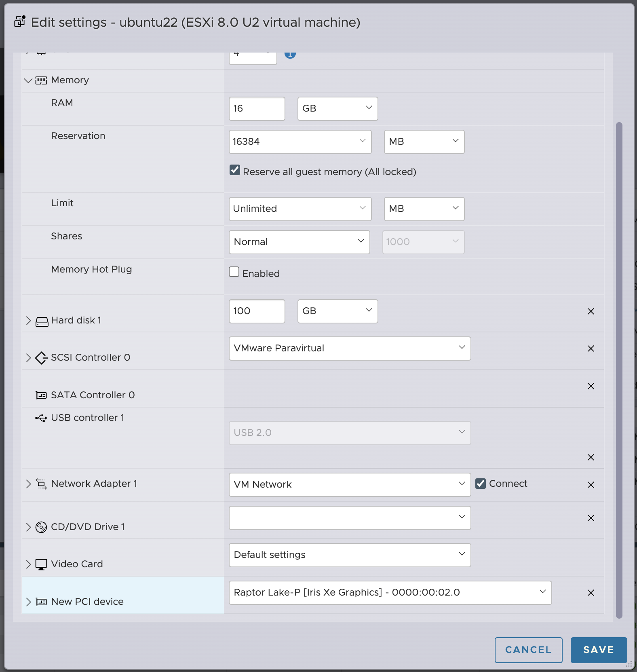
Task: Open the empty CD/DVD Drive 1 dropdown
Action: click(x=350, y=518)
